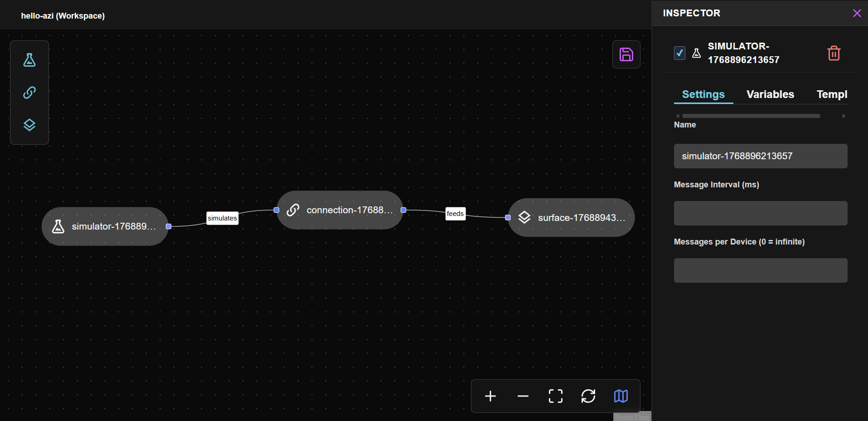Click the simulator node's output handle
Screen dimensions: 868x421
[x=169, y=226]
